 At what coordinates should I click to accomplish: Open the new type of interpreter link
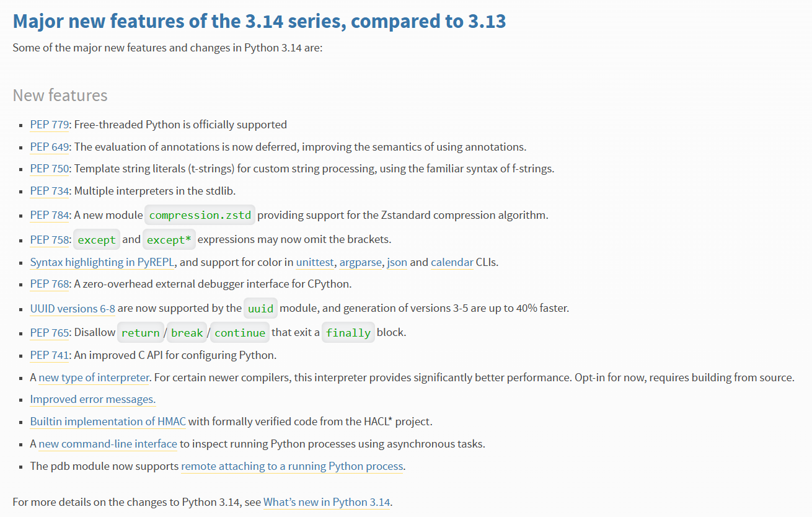point(94,378)
